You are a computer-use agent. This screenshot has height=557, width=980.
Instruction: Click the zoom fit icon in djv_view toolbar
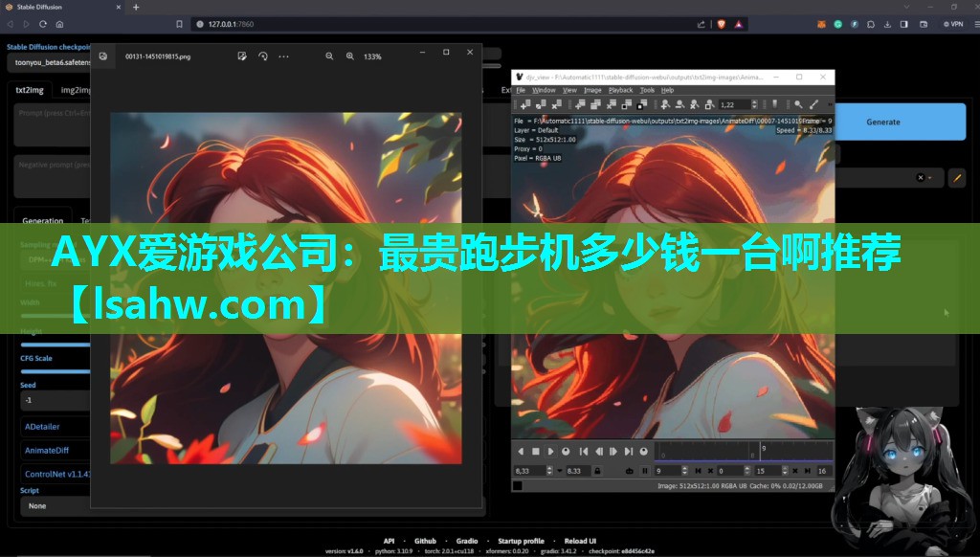click(709, 104)
